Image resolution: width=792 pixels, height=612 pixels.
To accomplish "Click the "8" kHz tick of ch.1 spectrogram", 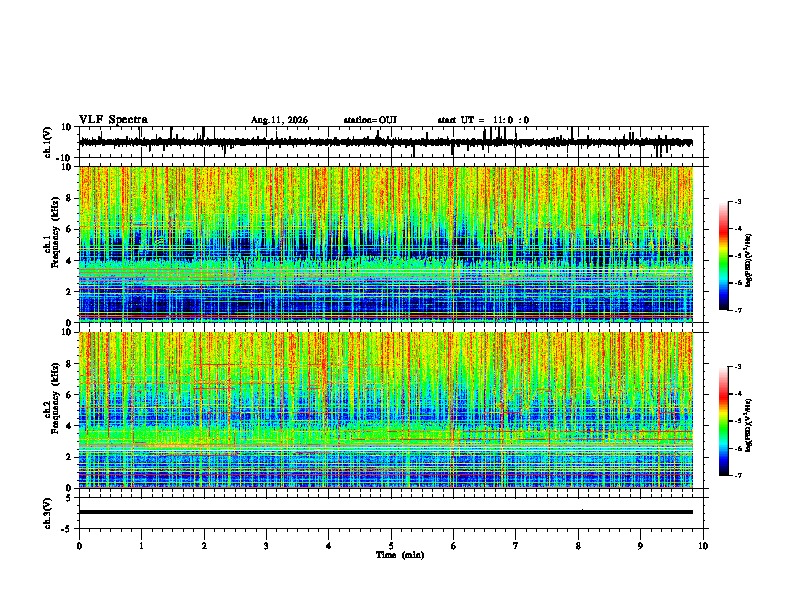I will pos(70,198).
